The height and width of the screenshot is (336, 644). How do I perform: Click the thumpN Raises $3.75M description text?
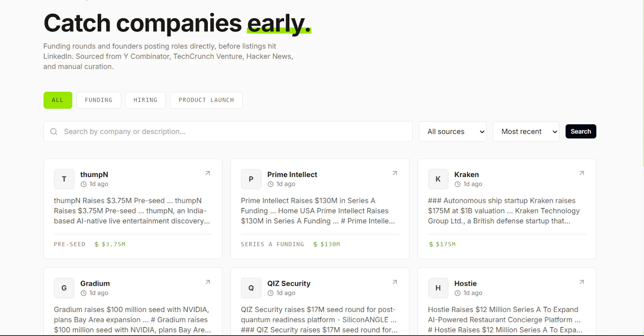coord(132,211)
